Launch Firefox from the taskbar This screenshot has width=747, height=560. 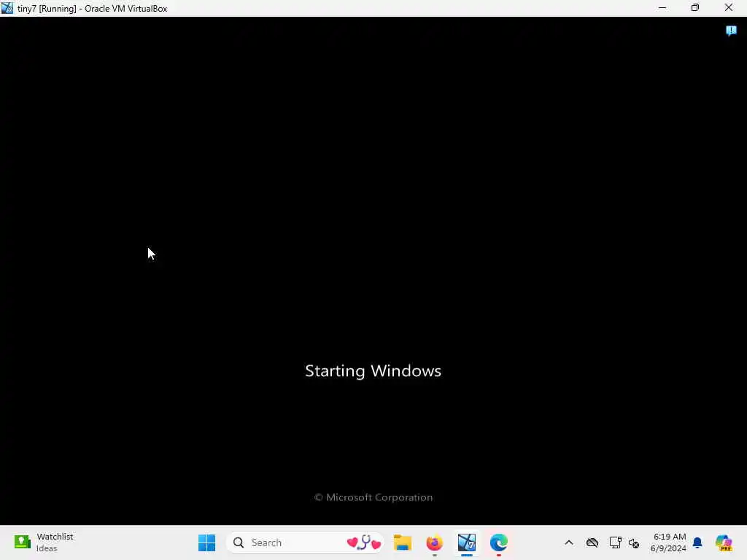coord(435,542)
